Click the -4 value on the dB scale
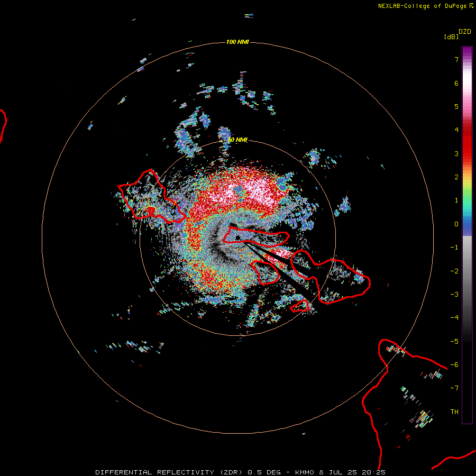Screen dimensions: 476x476 pos(454,318)
